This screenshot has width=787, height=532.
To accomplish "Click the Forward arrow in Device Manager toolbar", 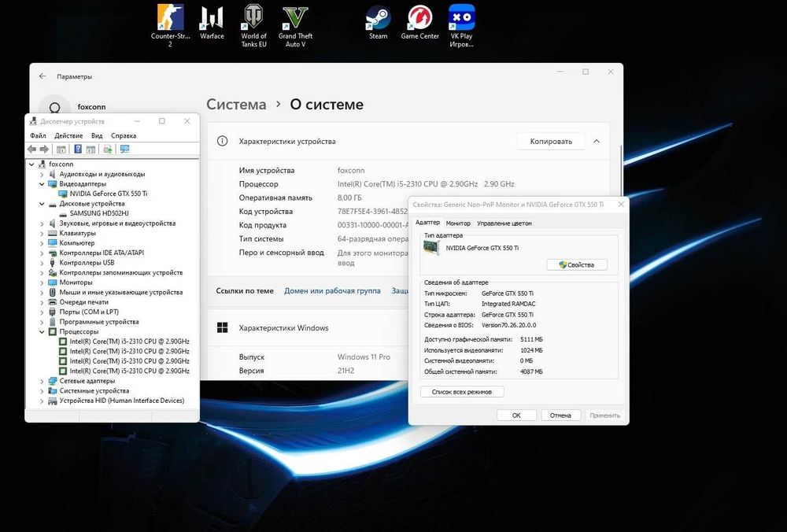I will pyautogui.click(x=44, y=149).
